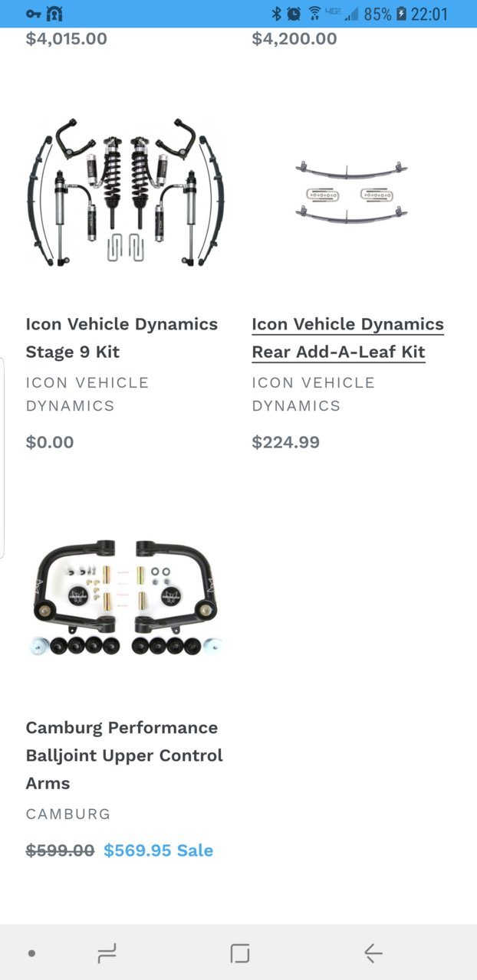
Task: Tap the $0.00 Stage 9 Kit price
Action: 50,442
